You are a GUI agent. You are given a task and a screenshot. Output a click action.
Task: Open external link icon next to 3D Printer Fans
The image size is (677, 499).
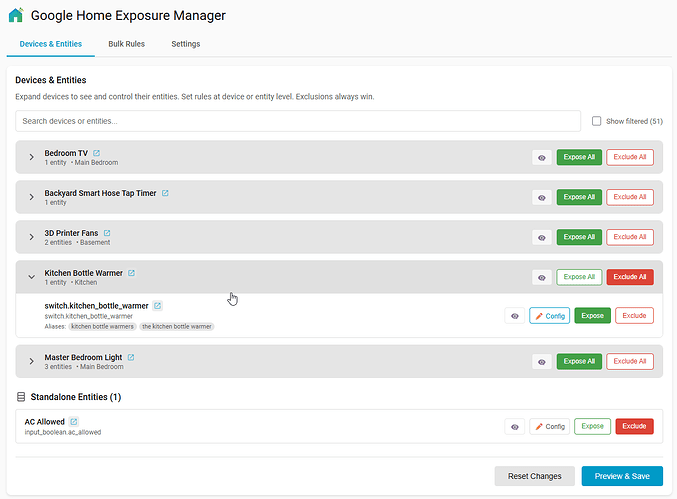pos(107,233)
